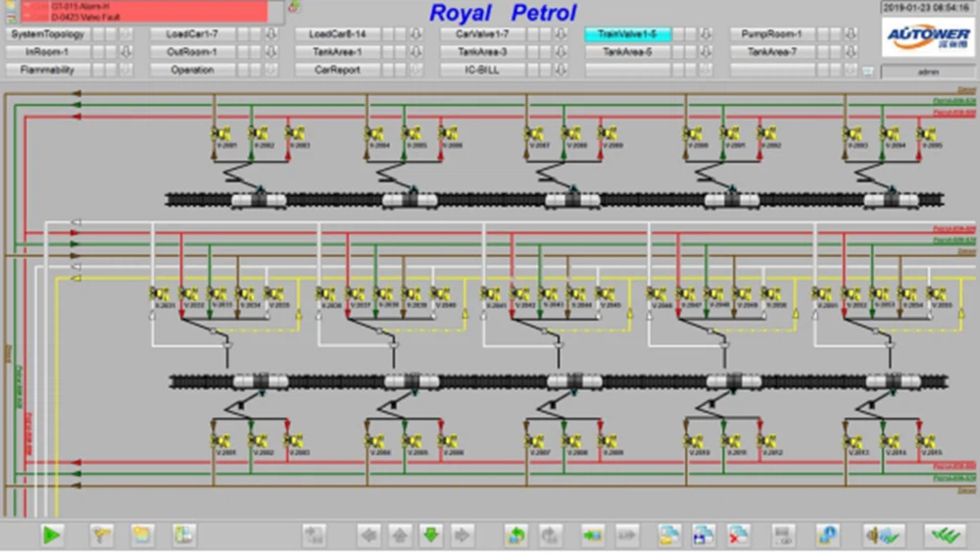This screenshot has height=553, width=980.
Task: Expand the arrow next to TankArea-3
Action: point(561,52)
